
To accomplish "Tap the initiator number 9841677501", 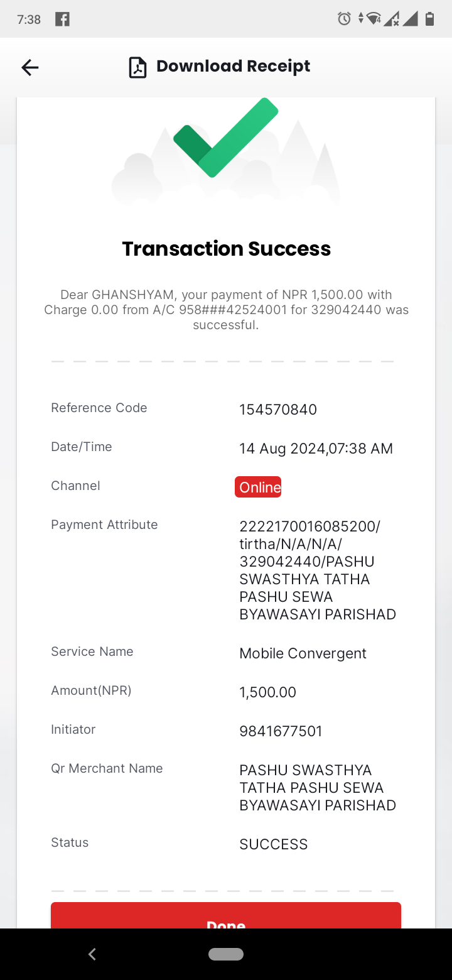I will 281,731.
